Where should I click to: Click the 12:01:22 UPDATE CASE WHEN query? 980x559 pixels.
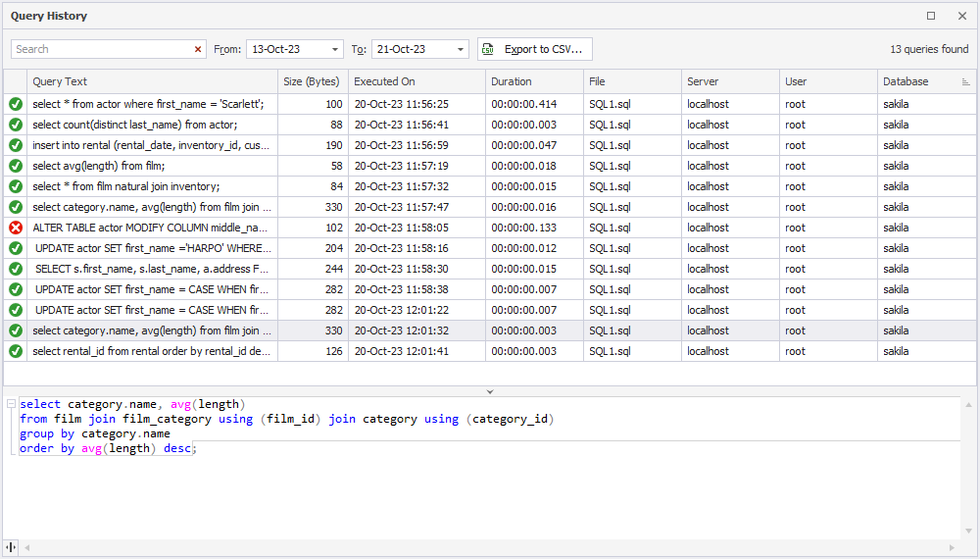click(490, 310)
